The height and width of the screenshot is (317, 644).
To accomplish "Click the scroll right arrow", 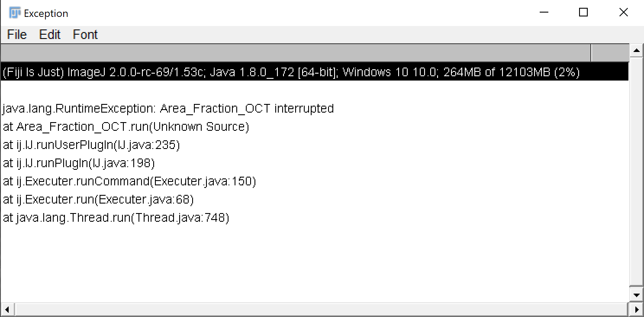I will (x=636, y=310).
